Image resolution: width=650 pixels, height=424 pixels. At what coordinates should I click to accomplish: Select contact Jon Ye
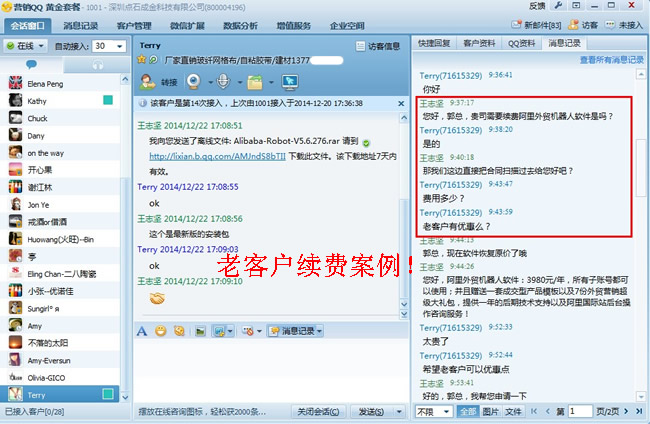[61, 205]
